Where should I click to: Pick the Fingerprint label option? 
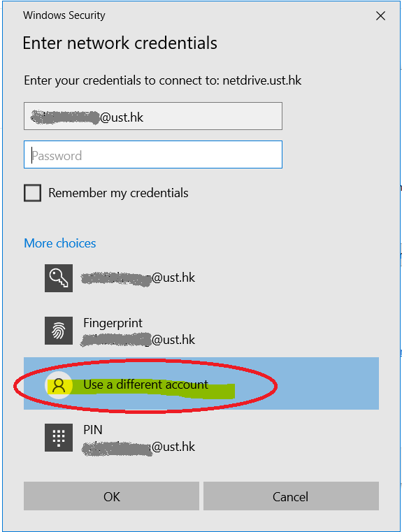(x=113, y=323)
